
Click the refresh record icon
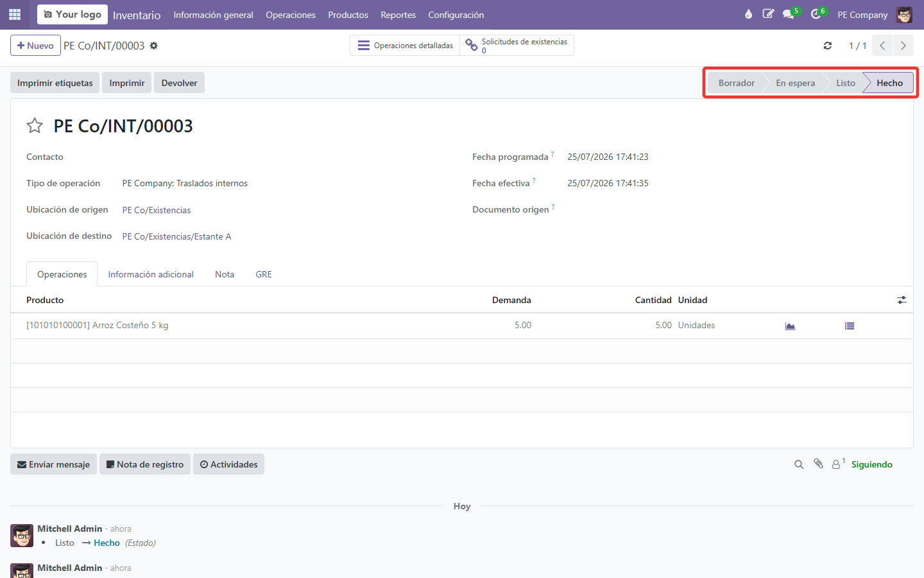(828, 46)
